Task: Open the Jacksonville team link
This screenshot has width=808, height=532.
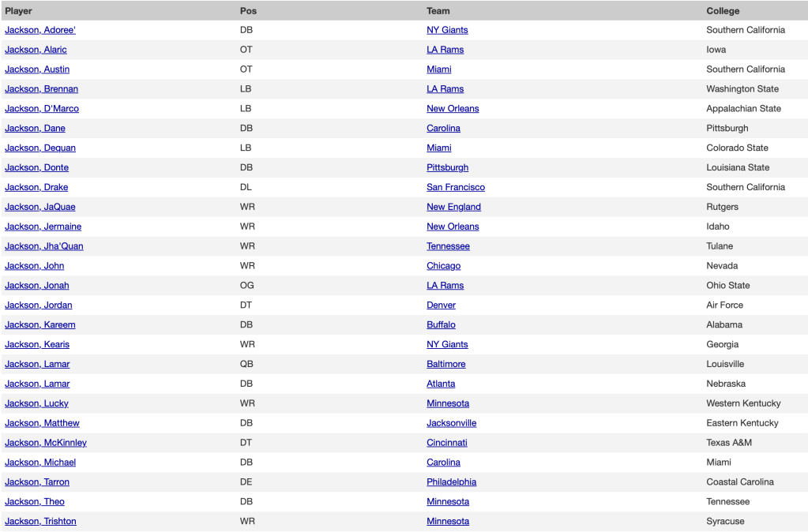Action: pyautogui.click(x=452, y=423)
